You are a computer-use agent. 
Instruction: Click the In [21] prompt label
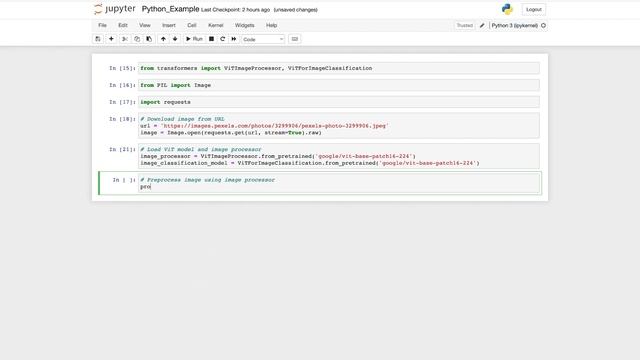point(122,149)
